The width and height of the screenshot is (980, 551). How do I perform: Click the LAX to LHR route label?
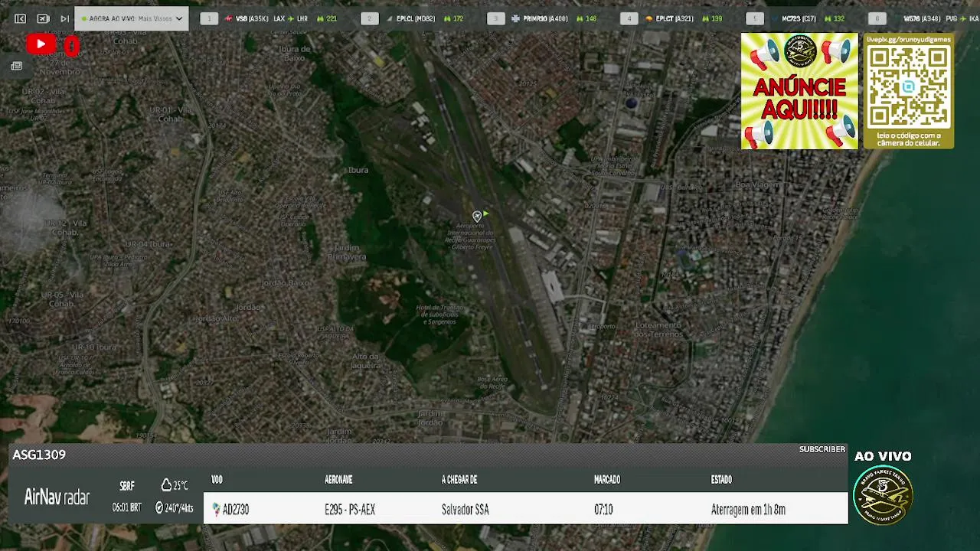click(x=291, y=18)
